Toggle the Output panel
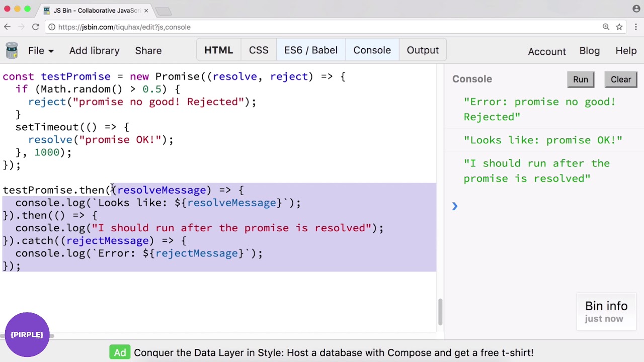This screenshot has width=644, height=362. tap(423, 50)
